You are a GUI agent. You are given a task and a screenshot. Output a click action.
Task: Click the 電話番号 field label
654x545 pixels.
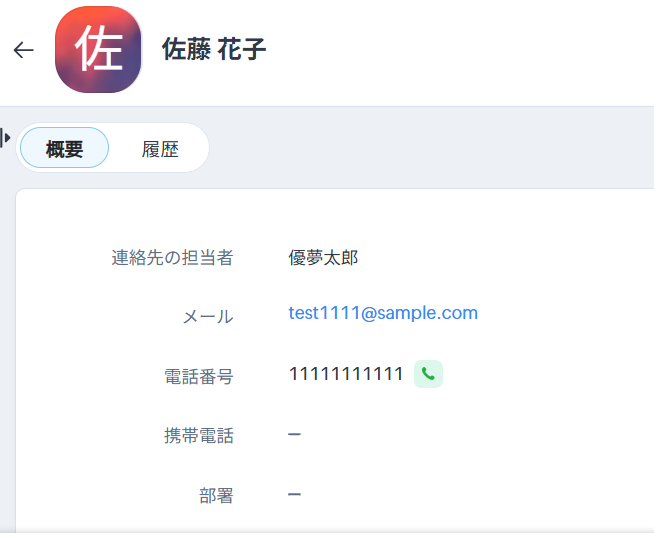(199, 376)
